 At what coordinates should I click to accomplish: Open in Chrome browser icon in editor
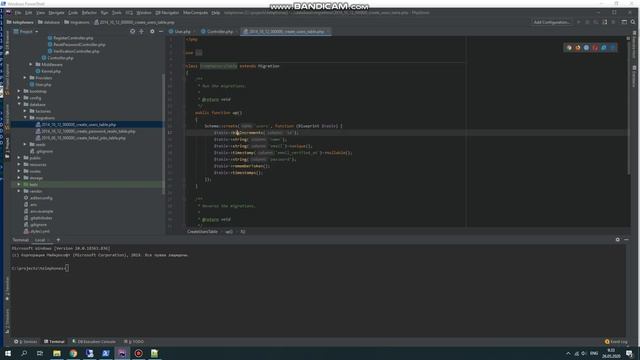click(569, 48)
